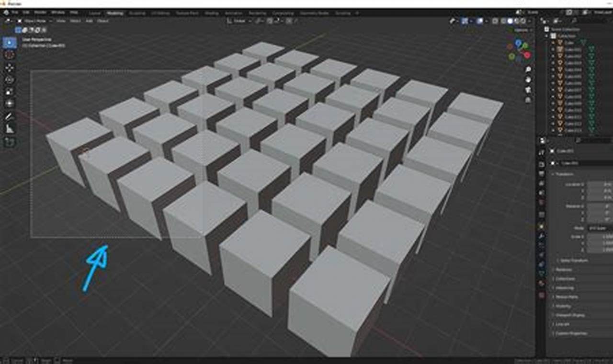Open the viewport shading options dropdown arrow

tap(530, 21)
